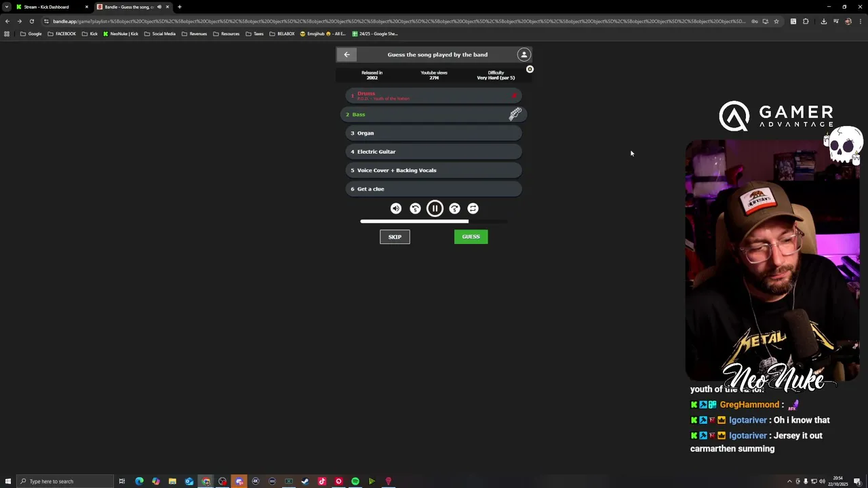Screen dimensions: 868x488
Task: Click the site settings icon in the address bar
Action: coord(46,21)
